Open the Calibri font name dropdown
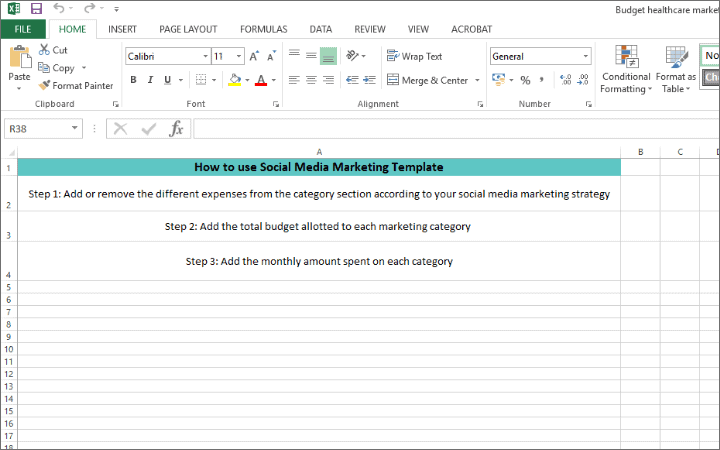 tap(205, 57)
